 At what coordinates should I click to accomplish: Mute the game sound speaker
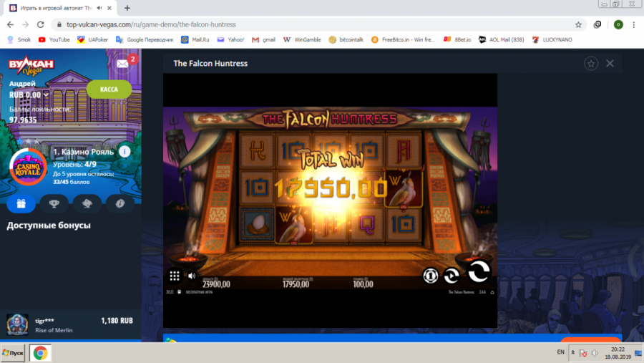[192, 276]
